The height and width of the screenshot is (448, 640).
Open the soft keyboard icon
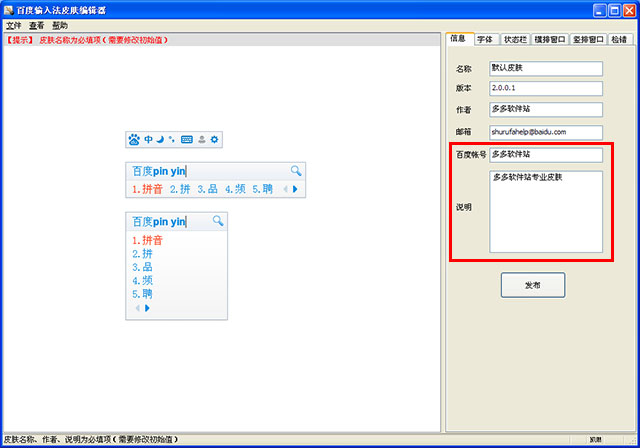point(187,140)
